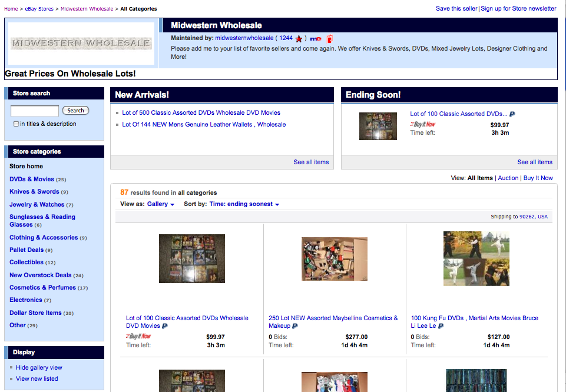Select New Overstock Deals category
The image size is (566, 392).
pyautogui.click(x=41, y=275)
